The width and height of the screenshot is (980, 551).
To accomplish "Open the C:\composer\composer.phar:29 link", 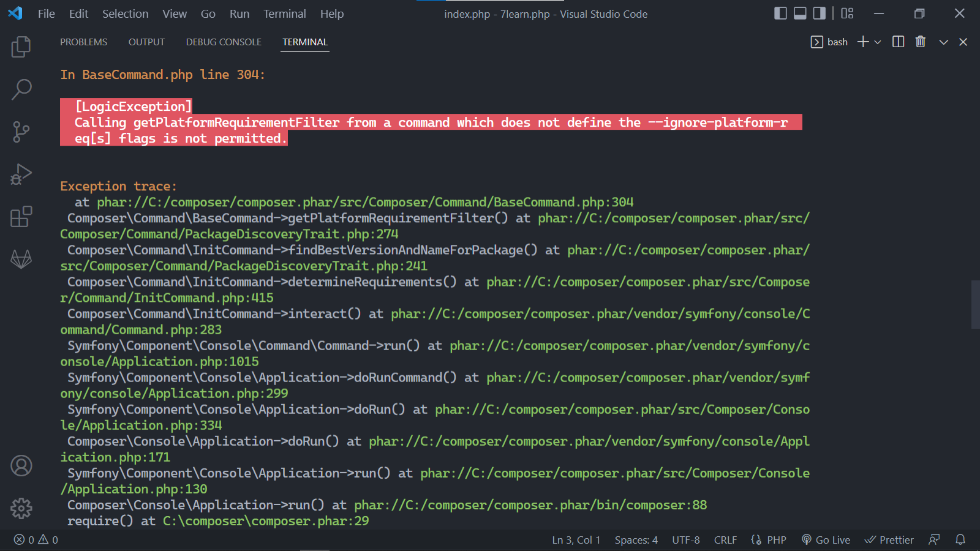I will click(x=266, y=521).
